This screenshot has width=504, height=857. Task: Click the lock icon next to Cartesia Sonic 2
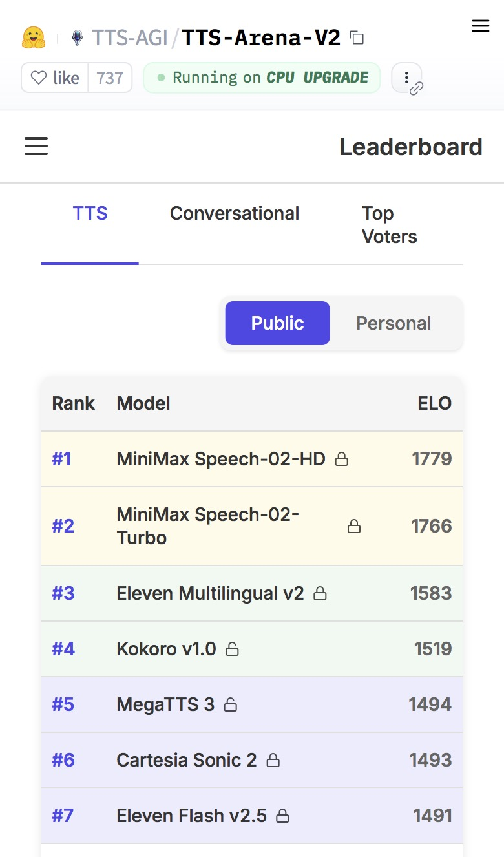point(273,761)
